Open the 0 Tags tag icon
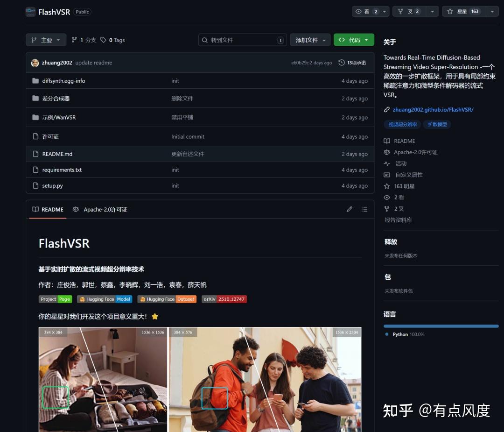 point(104,40)
